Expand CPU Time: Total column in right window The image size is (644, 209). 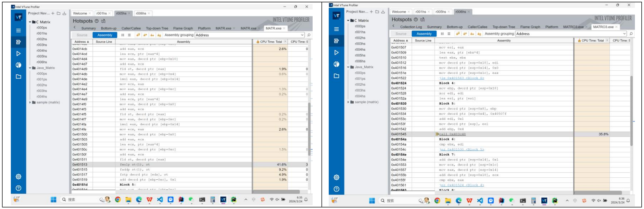[x=607, y=40]
